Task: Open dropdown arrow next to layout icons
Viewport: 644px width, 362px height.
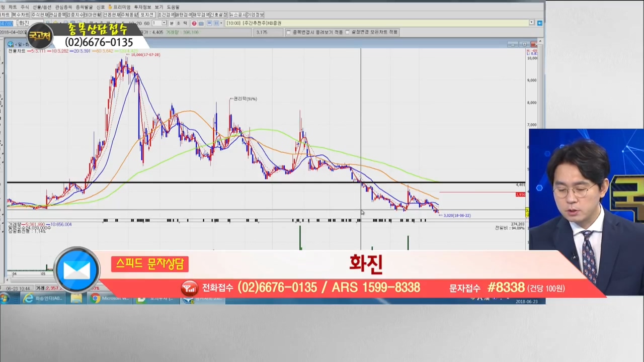Action: [x=222, y=23]
